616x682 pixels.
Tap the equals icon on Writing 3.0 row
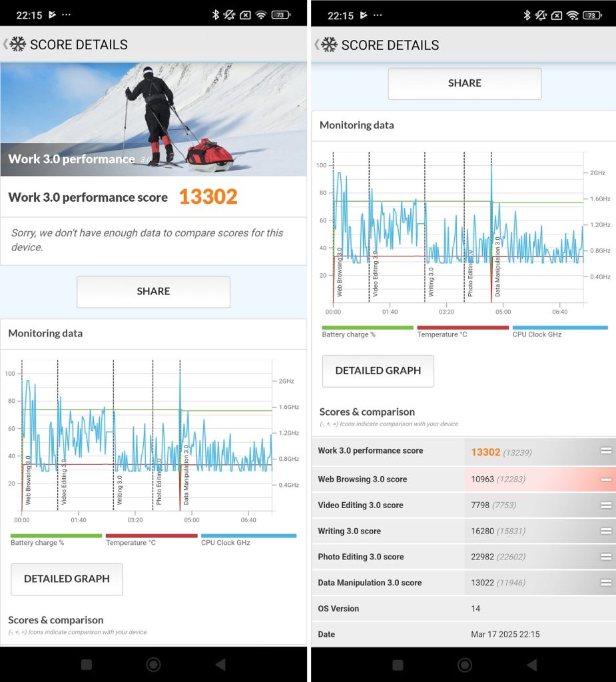coord(606,531)
